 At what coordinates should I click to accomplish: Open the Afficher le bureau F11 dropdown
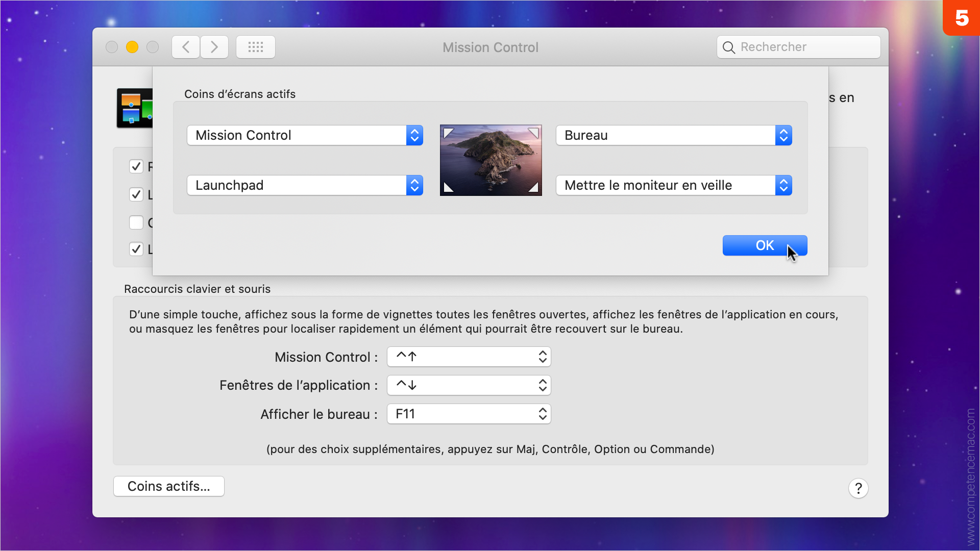point(469,414)
